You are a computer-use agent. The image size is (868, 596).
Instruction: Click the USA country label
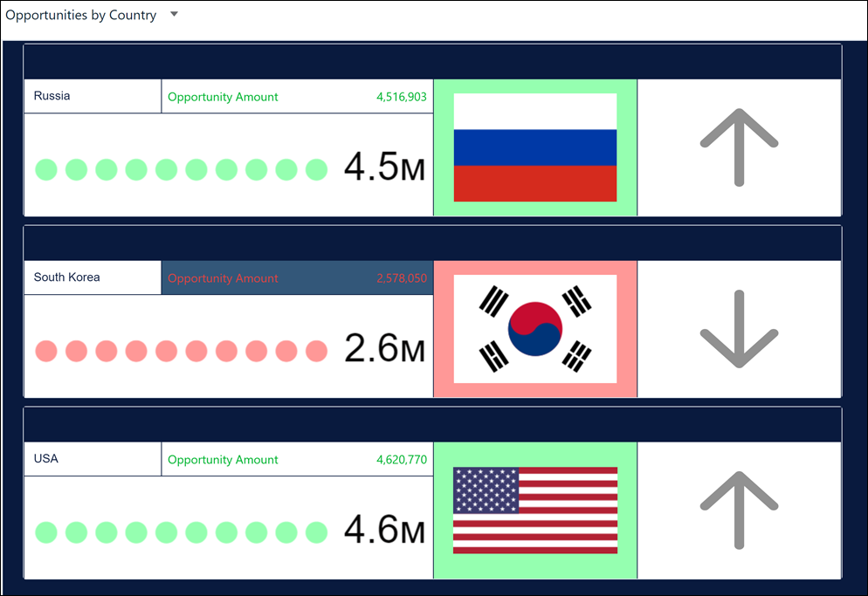click(46, 459)
